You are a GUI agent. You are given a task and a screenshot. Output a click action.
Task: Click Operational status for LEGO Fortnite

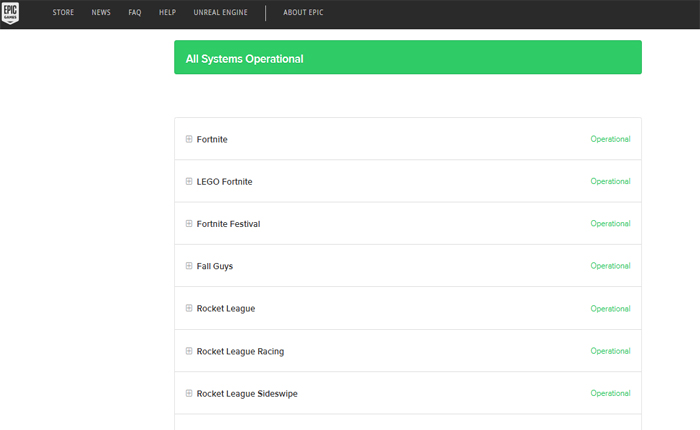click(610, 182)
